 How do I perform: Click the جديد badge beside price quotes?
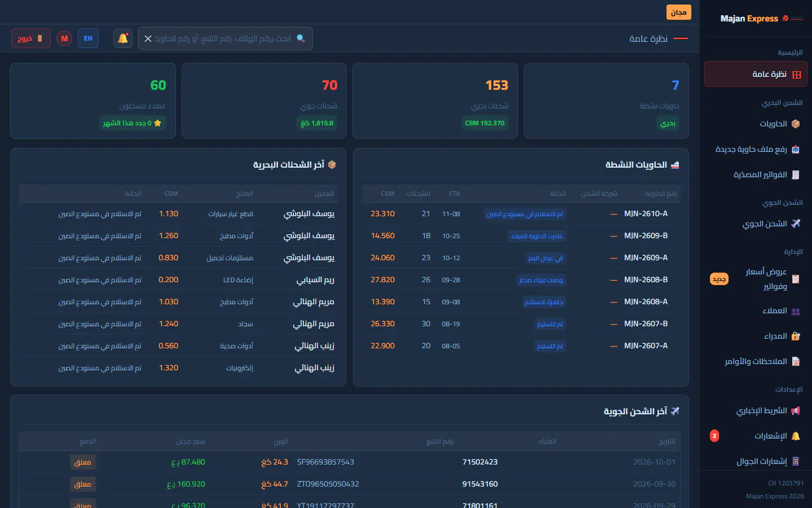[x=719, y=279]
